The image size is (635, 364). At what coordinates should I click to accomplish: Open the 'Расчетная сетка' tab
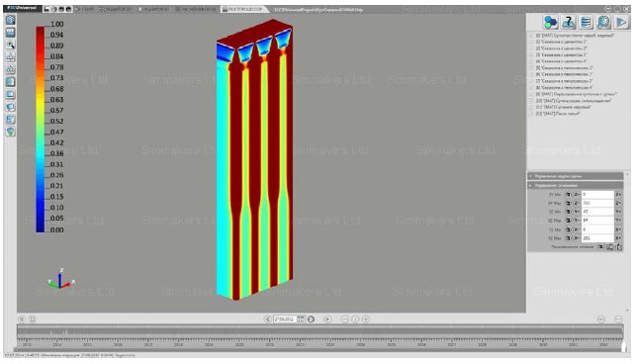[x=196, y=9]
